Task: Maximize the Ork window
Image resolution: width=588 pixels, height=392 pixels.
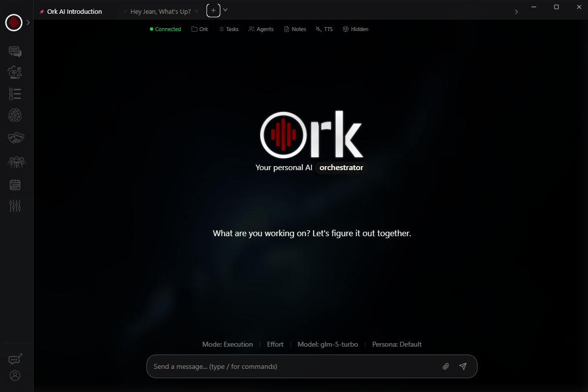Action: coord(556,7)
